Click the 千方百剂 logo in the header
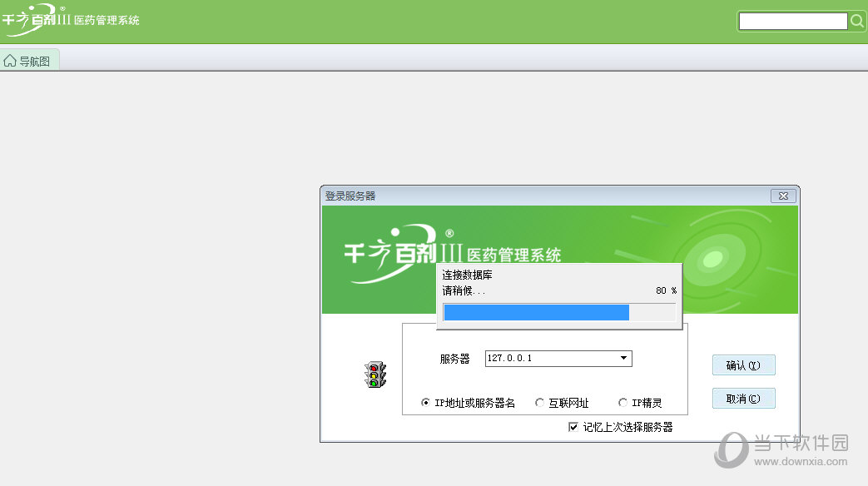Image resolution: width=868 pixels, height=486 pixels. [70, 19]
